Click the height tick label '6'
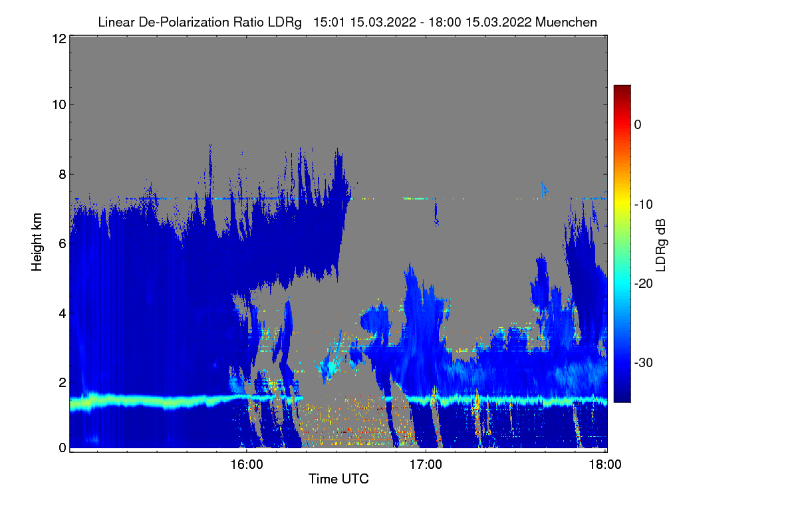 62,243
